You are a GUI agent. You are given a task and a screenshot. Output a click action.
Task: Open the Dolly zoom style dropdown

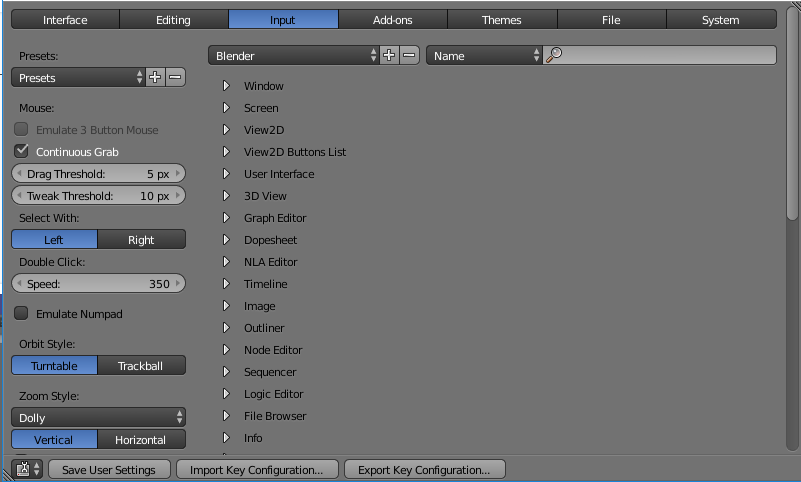98,417
